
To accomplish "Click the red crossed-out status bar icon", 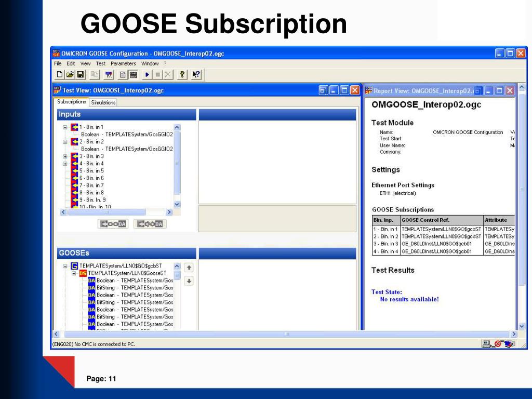I will pyautogui.click(x=498, y=344).
